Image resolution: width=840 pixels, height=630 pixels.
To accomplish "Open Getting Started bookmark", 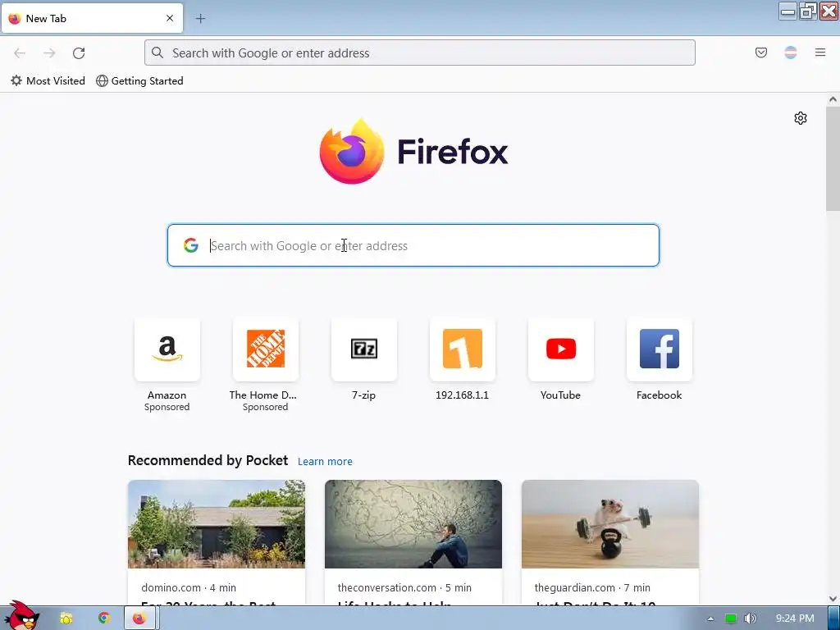I will [x=139, y=81].
